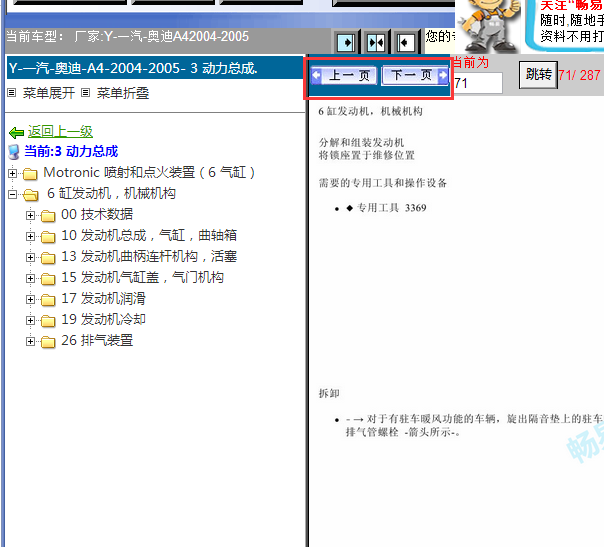Click the computer icon beside 当前:3 动力总成

click(14, 152)
